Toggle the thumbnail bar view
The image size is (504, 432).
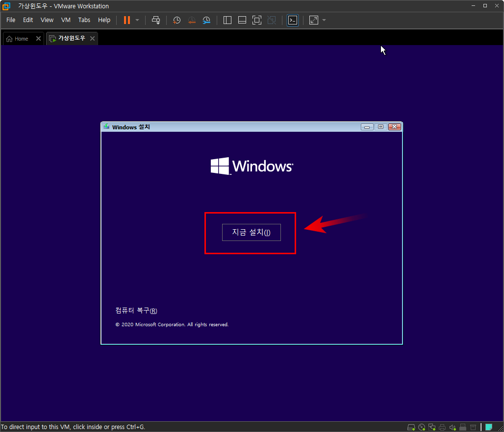242,20
